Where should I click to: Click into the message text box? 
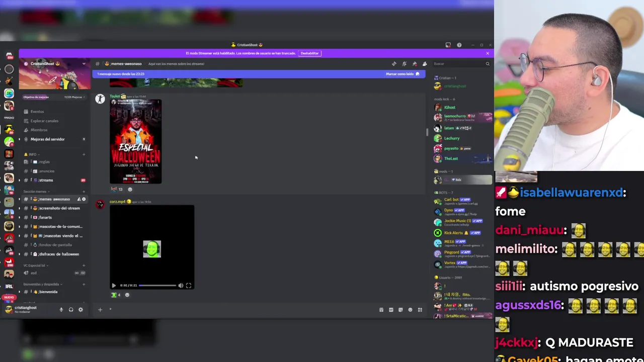pyautogui.click(x=242, y=310)
